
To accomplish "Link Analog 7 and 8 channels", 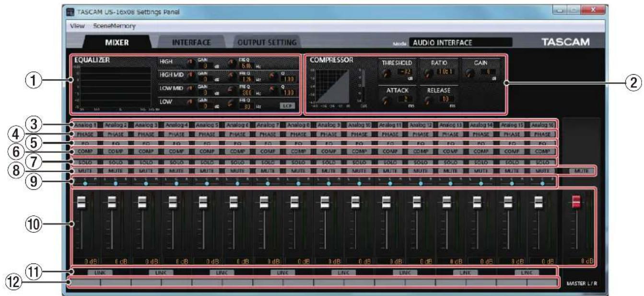I will click(282, 272).
